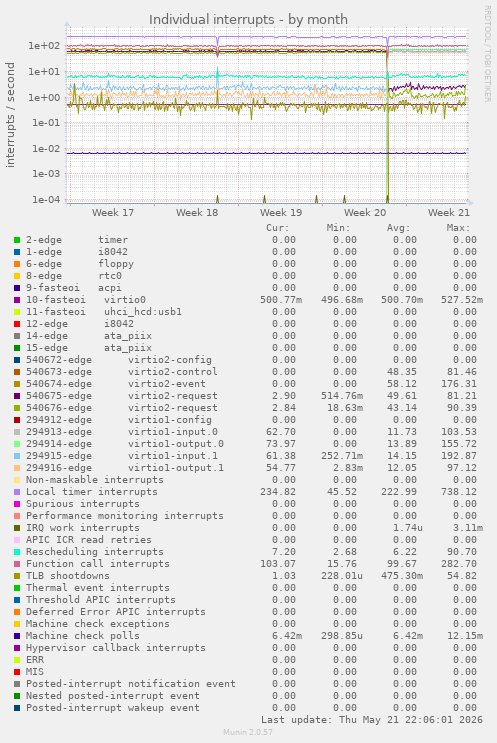497x743 pixels.
Task: Click the purple swatch for 10-fasteoi virtio0
Action: click(17, 300)
